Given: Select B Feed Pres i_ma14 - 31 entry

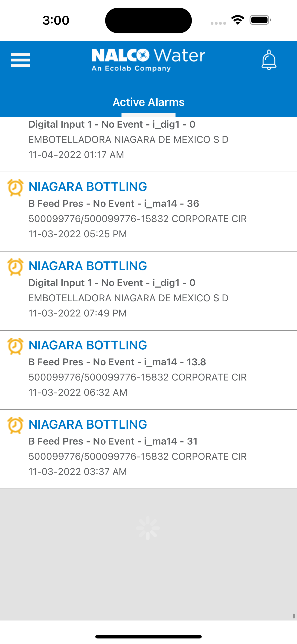Looking at the screenshot, I should [113, 441].
